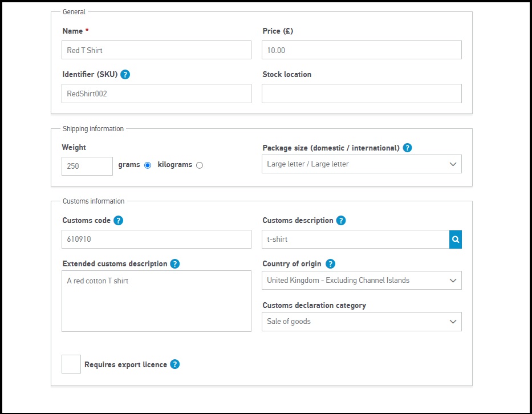532x414 pixels.
Task: Click inside the Extended customs description textarea
Action: pyautogui.click(x=156, y=301)
